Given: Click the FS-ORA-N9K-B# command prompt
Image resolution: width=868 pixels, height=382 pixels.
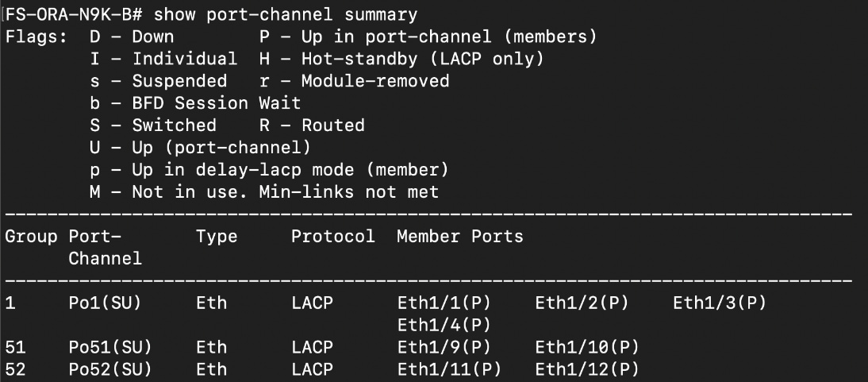Looking at the screenshot, I should pos(75,14).
